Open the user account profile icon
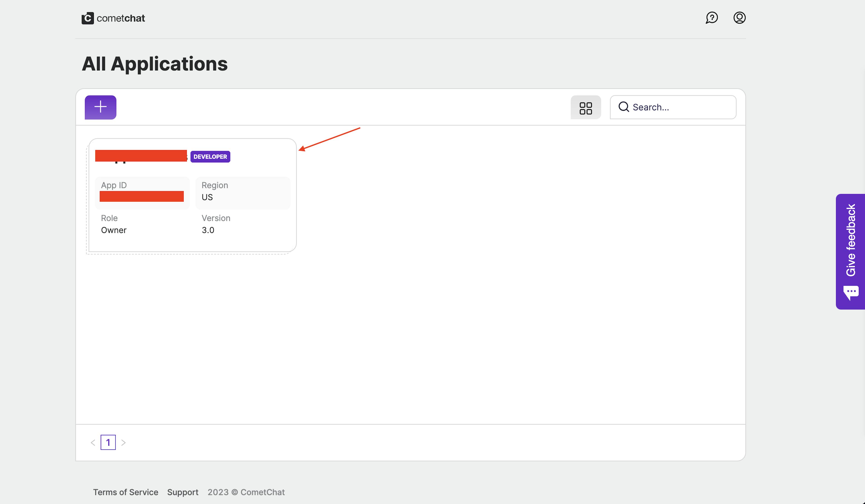The height and width of the screenshot is (504, 865). pos(740,18)
